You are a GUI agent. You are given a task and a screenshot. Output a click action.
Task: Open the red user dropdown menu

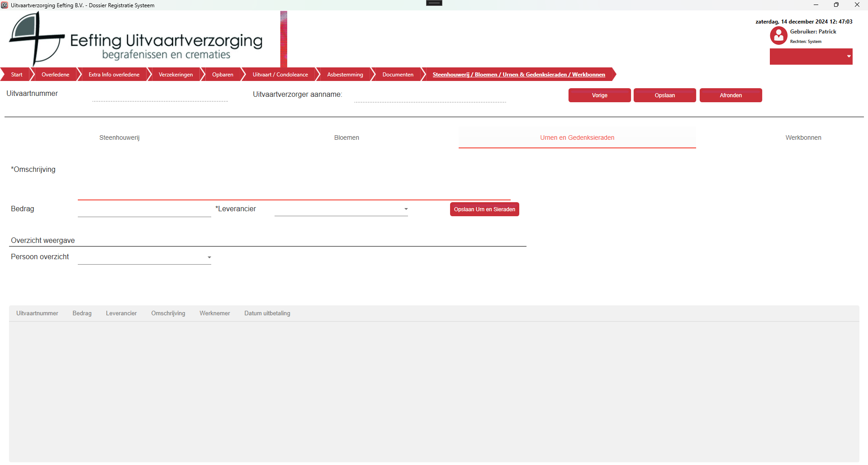(x=811, y=57)
